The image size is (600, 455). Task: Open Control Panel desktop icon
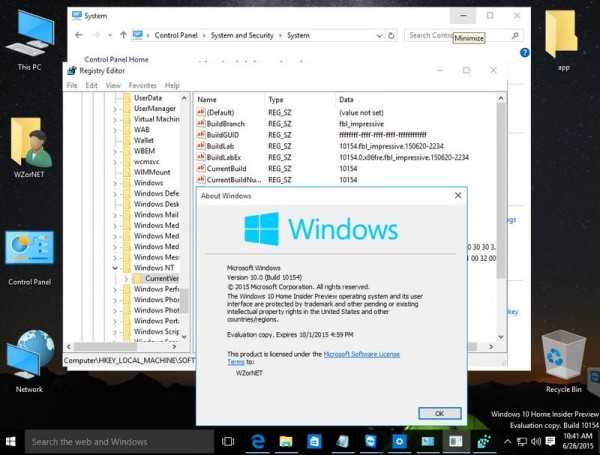[29, 258]
